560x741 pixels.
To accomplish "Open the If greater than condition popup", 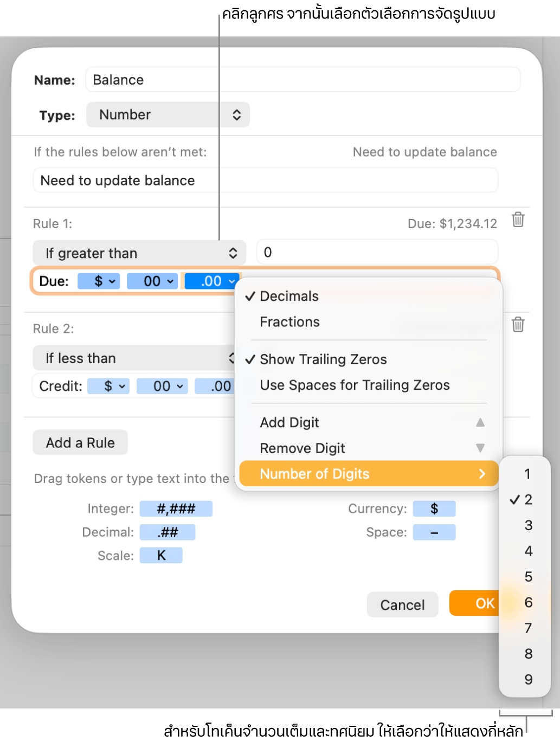I will [x=139, y=253].
